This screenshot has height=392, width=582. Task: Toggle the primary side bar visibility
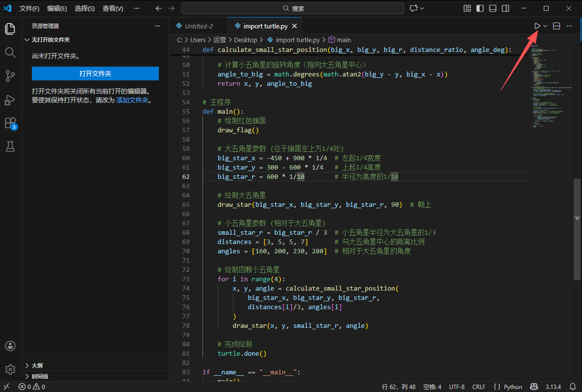click(480, 8)
